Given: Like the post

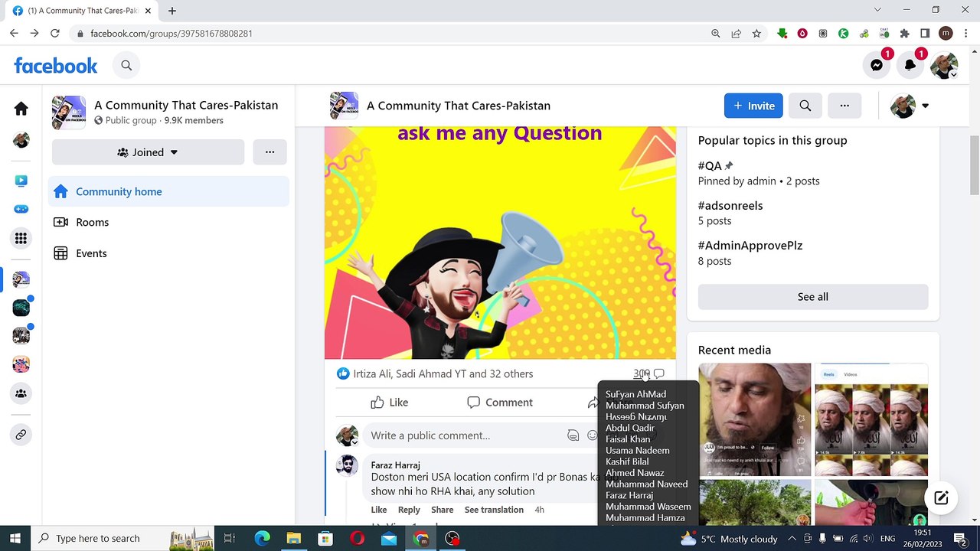Looking at the screenshot, I should pyautogui.click(x=390, y=403).
